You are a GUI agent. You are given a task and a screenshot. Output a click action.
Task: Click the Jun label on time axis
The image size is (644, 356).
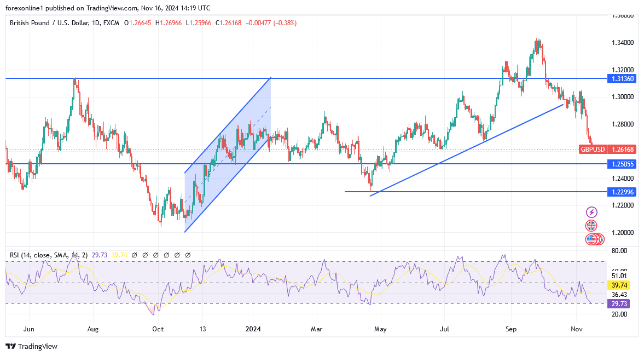pyautogui.click(x=29, y=329)
